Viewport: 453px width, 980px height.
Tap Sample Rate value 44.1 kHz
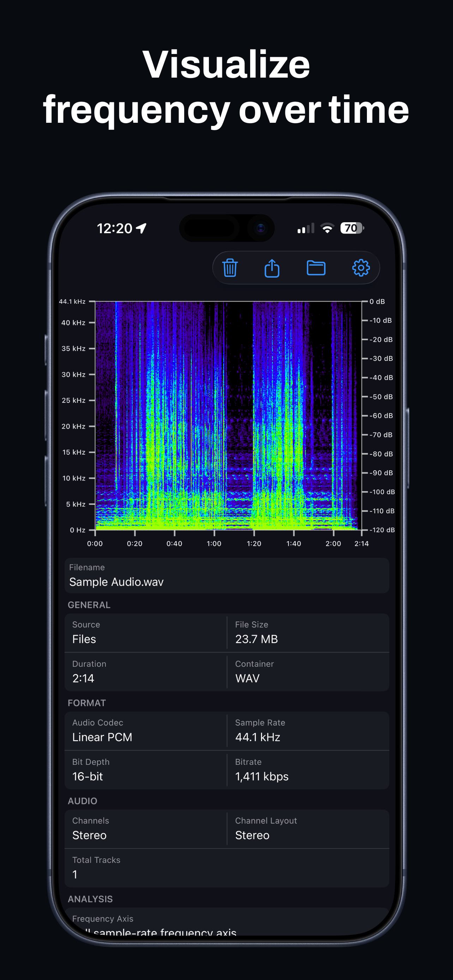(258, 737)
